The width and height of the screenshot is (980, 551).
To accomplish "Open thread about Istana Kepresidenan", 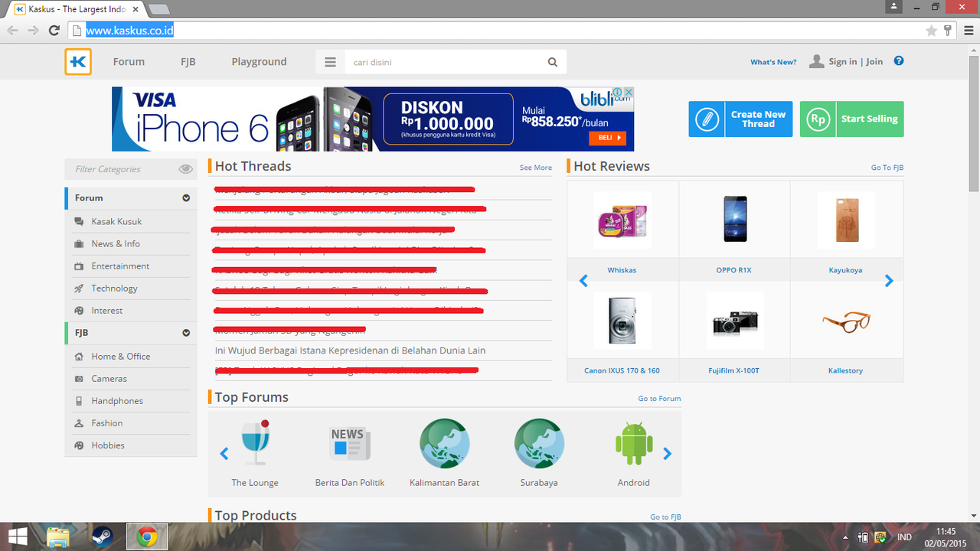I will pos(351,350).
